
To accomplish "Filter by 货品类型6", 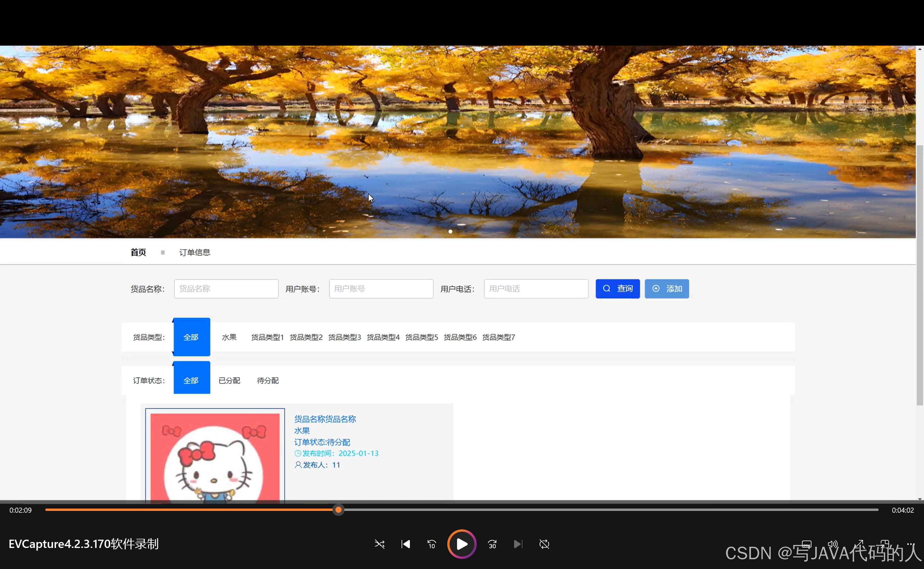I will pyautogui.click(x=460, y=337).
